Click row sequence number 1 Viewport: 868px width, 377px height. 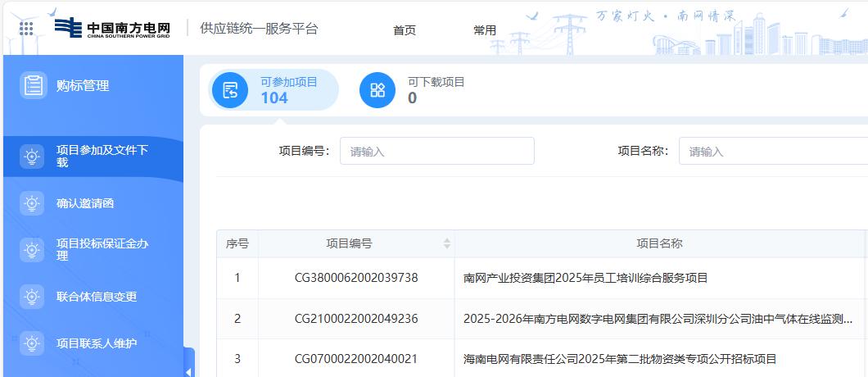[237, 278]
